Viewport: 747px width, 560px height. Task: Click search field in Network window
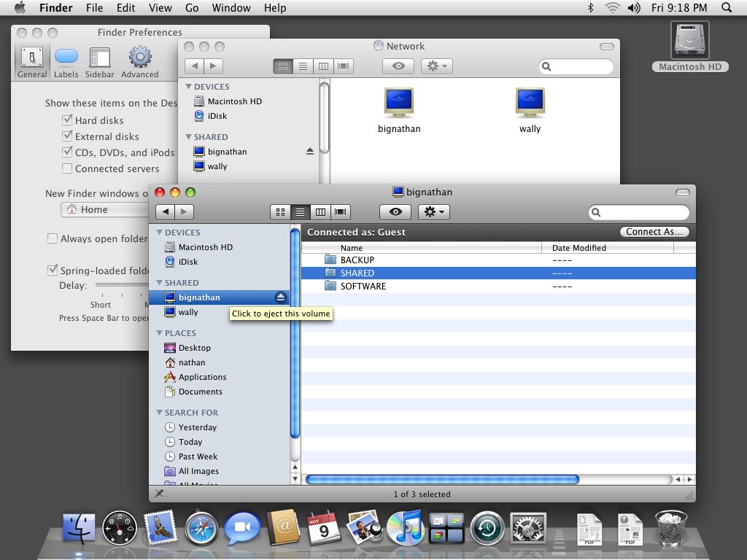click(576, 66)
